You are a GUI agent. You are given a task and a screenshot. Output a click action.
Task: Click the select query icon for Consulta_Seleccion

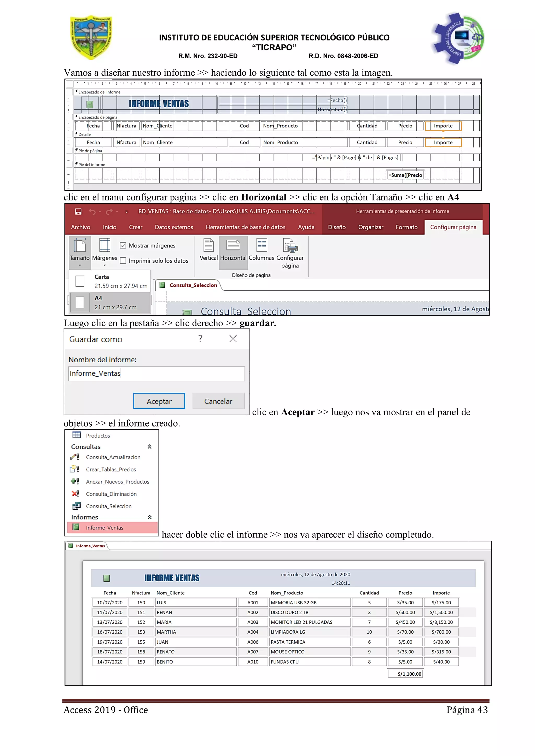[77, 506]
